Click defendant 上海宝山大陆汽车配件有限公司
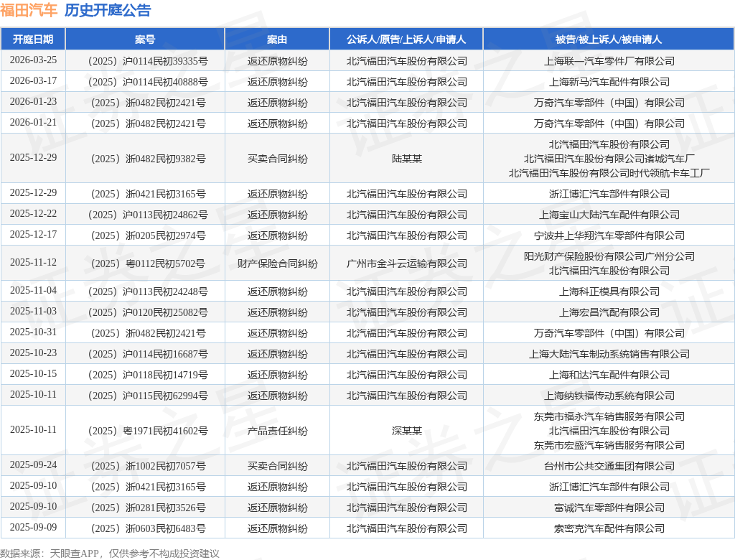The image size is (735, 560). coord(609,215)
